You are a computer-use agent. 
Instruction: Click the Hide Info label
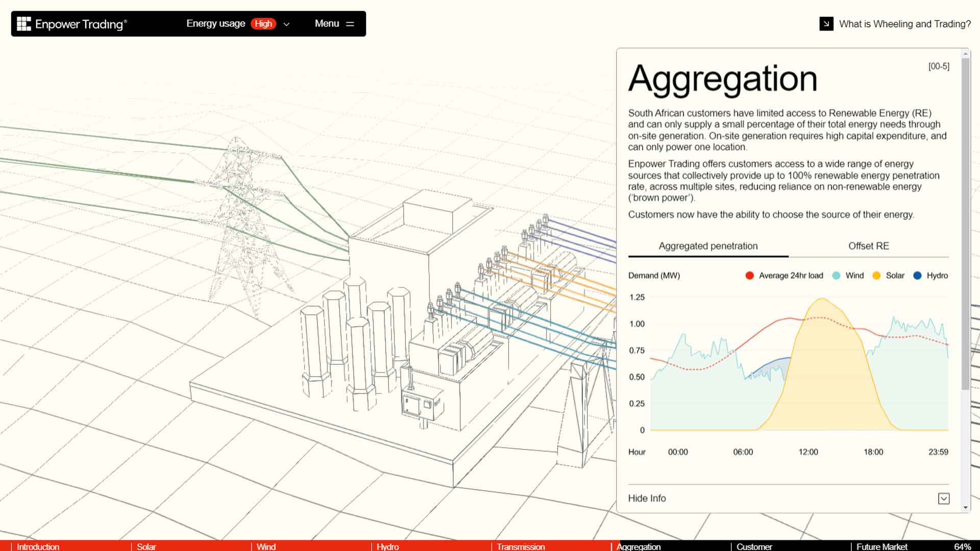click(647, 498)
